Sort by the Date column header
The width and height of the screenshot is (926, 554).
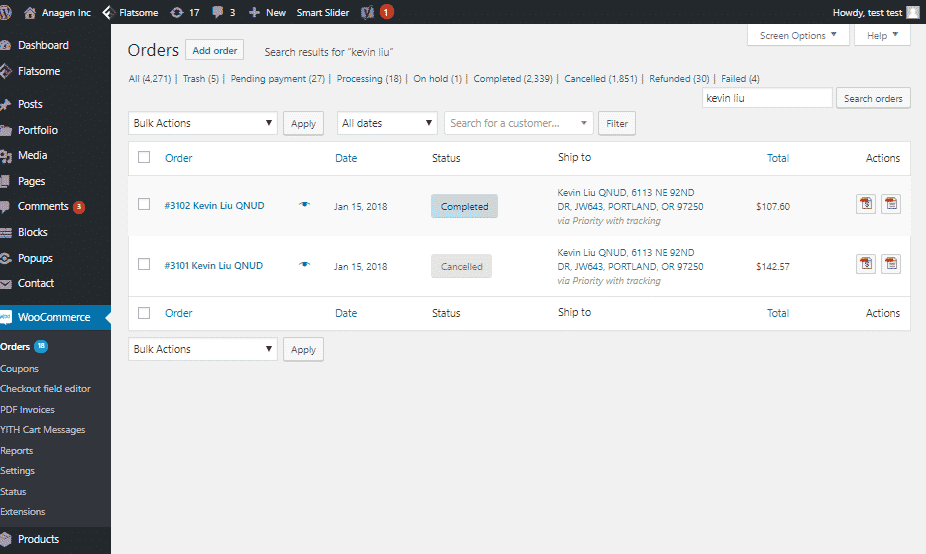[x=346, y=158]
